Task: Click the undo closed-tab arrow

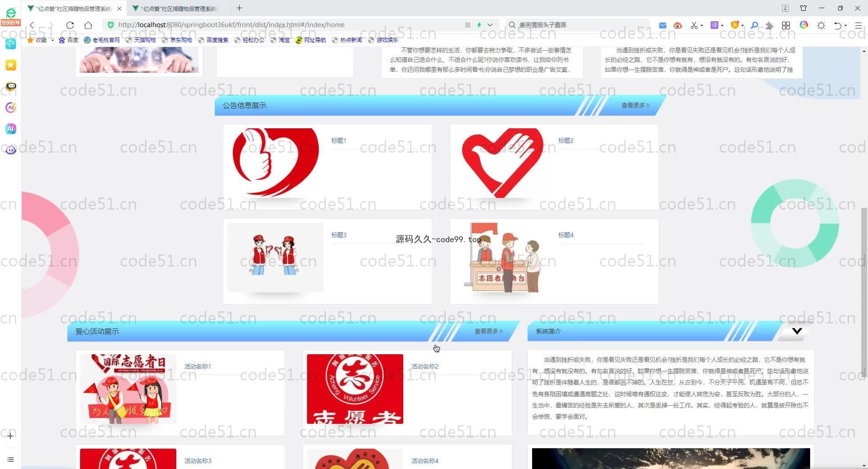Action: click(838, 25)
